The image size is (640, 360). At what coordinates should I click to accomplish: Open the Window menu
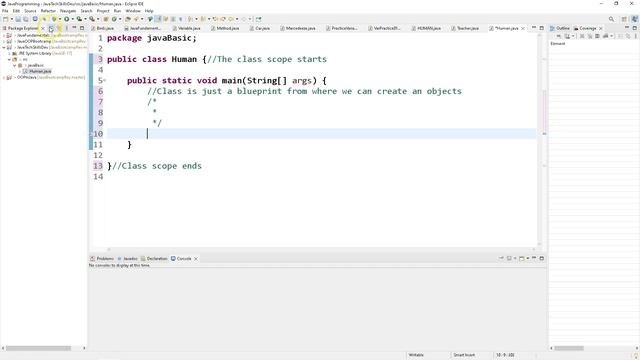click(x=133, y=11)
